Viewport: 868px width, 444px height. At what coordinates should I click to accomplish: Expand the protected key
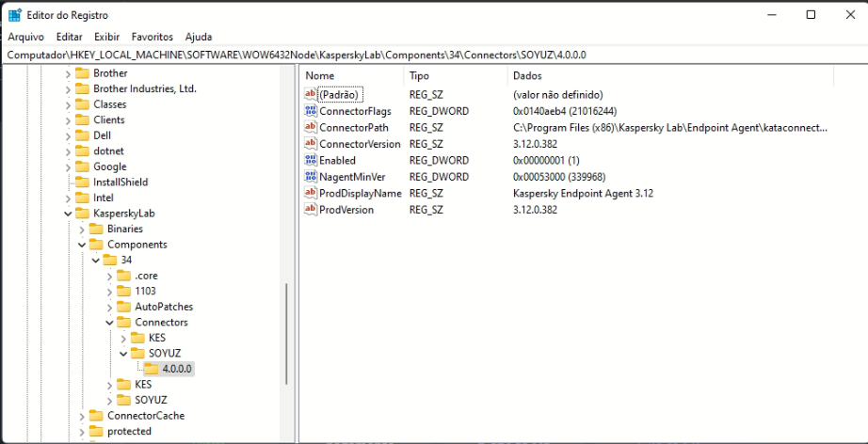(82, 431)
